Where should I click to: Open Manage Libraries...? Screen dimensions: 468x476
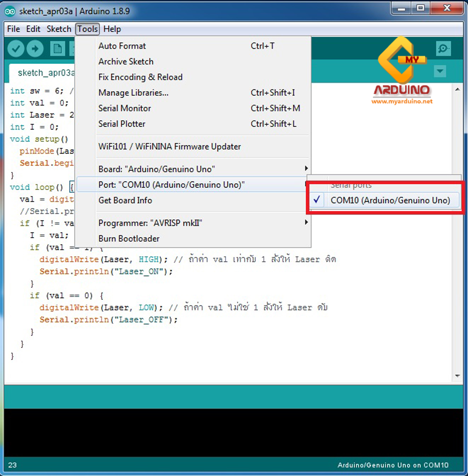[x=133, y=93]
